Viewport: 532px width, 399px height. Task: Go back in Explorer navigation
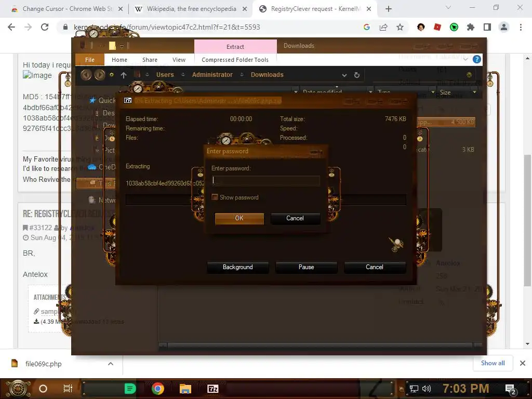[86, 75]
